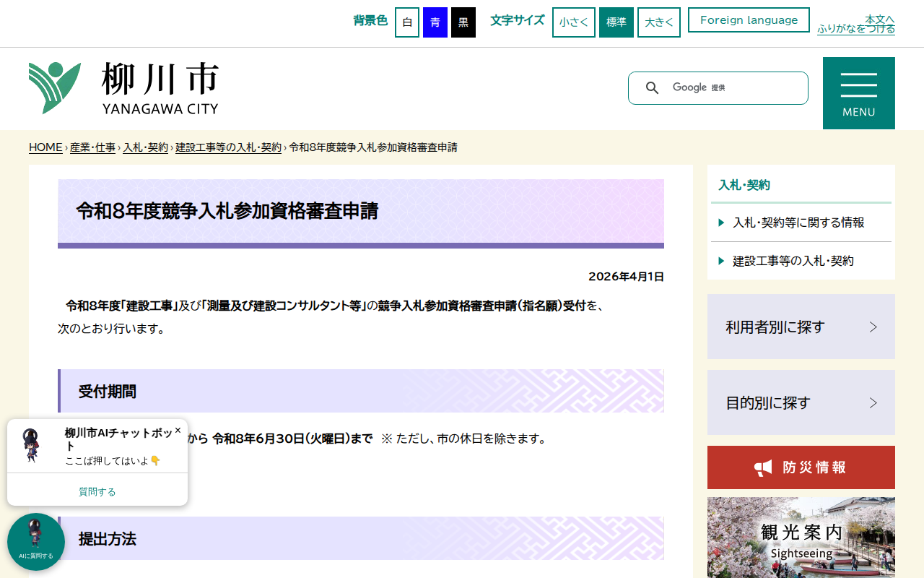
Task: Open 観光案内 Sightseeing banner
Action: click(801, 538)
